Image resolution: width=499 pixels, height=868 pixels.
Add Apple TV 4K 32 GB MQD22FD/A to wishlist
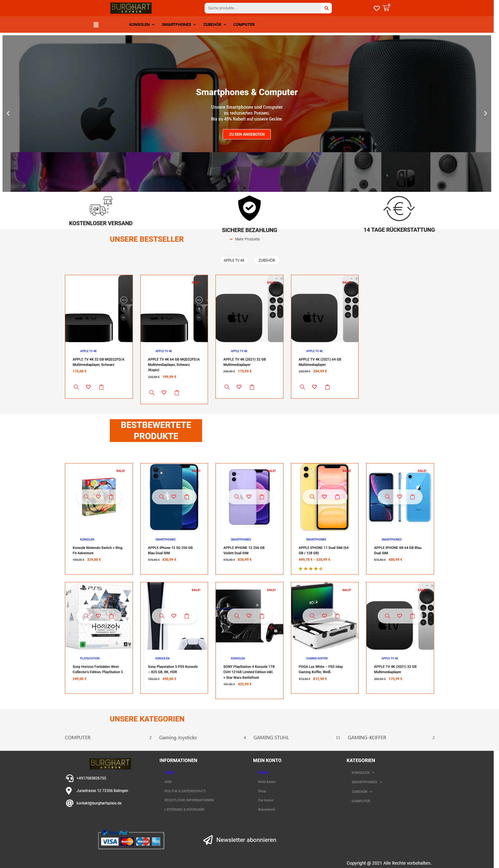pos(89,387)
